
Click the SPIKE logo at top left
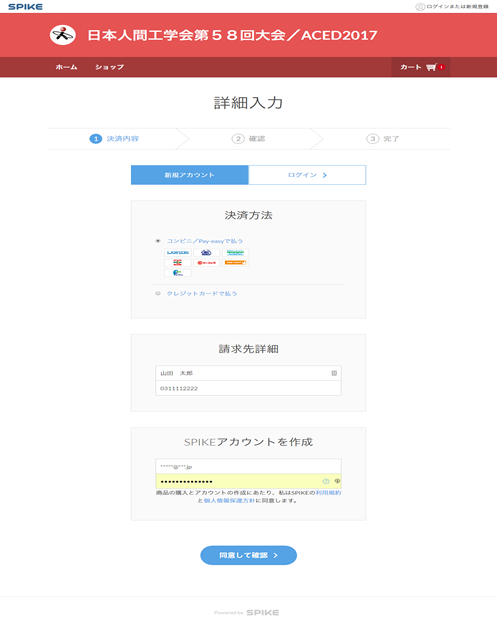coord(25,6)
